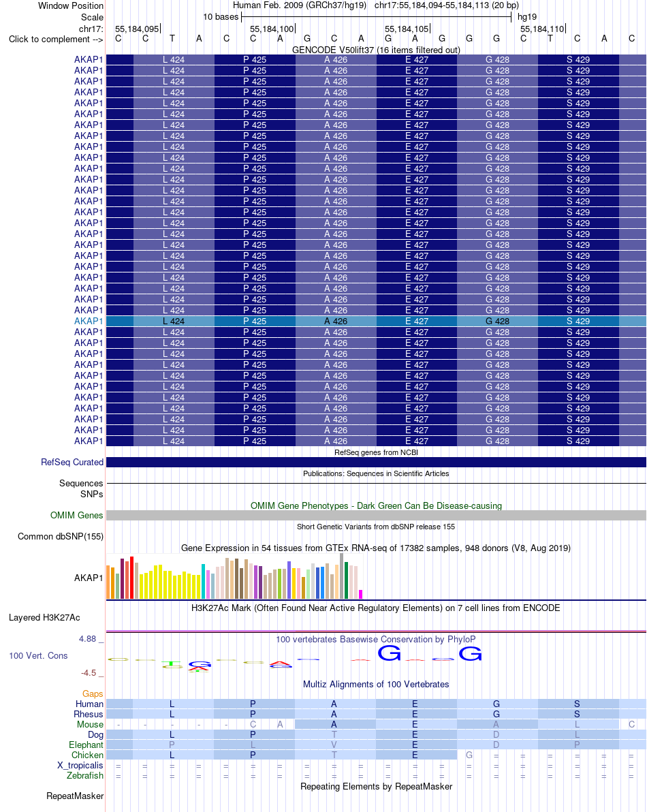Click the 100 Vert. Cons label
The image size is (647, 812).
(x=38, y=655)
